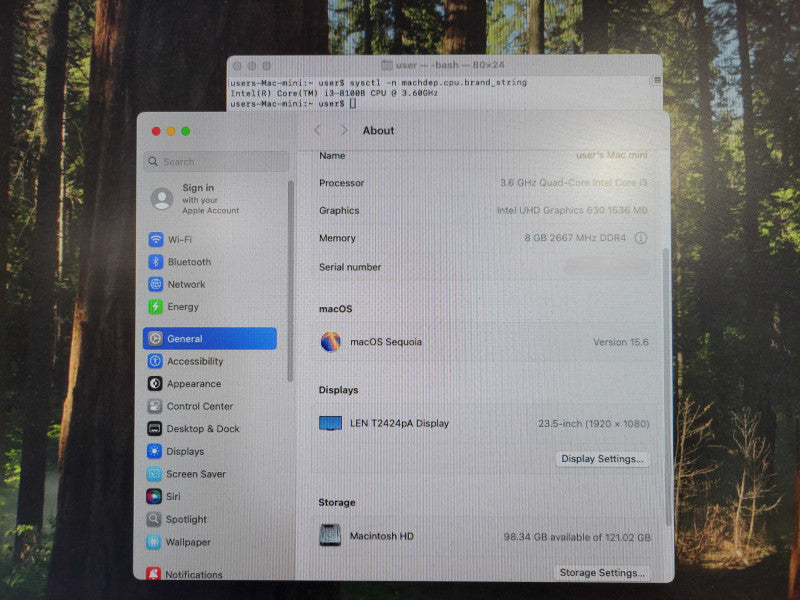Click "Intel UHD Graphics 630 1536 MB" text

pyautogui.click(x=572, y=210)
